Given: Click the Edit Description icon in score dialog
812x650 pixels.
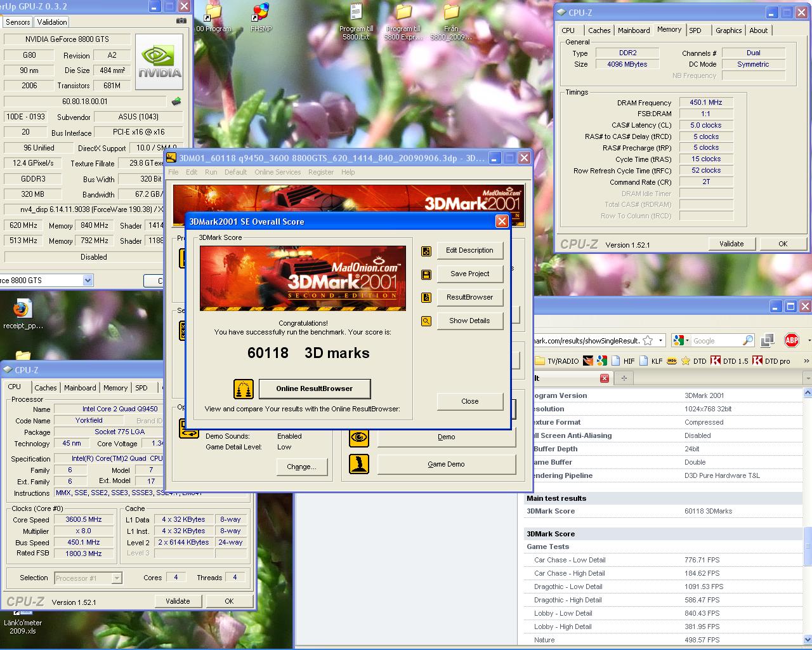Looking at the screenshot, I should coord(426,251).
